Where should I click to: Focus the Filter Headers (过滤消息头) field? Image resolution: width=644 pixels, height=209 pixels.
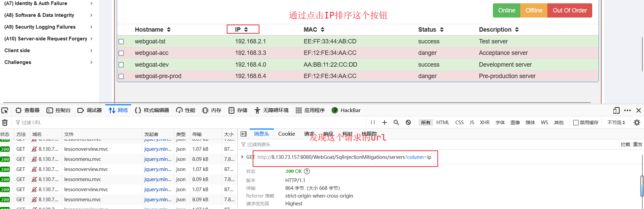(x=429, y=144)
